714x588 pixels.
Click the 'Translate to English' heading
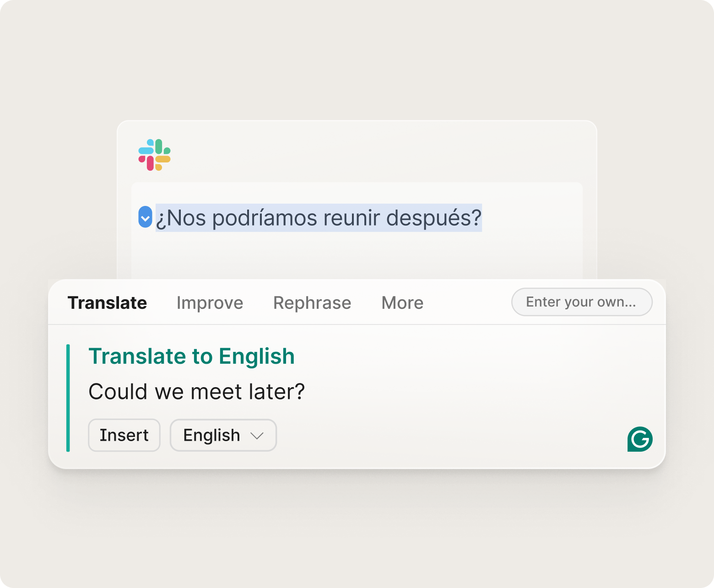click(191, 356)
